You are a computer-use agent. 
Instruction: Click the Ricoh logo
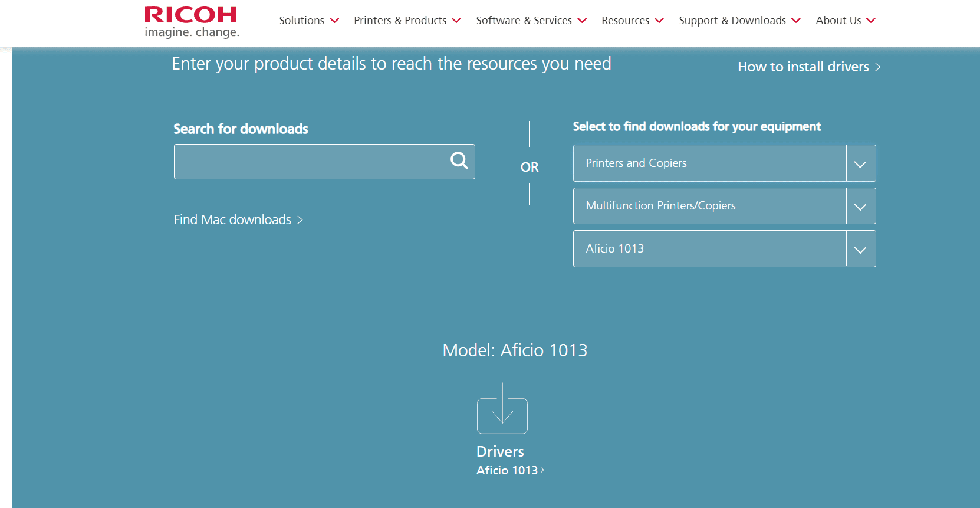[x=192, y=22]
